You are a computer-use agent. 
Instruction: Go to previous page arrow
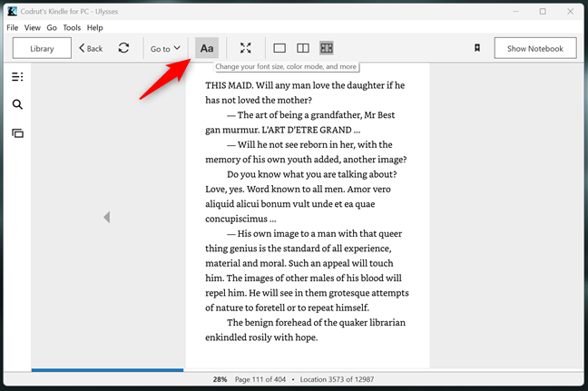point(107,218)
